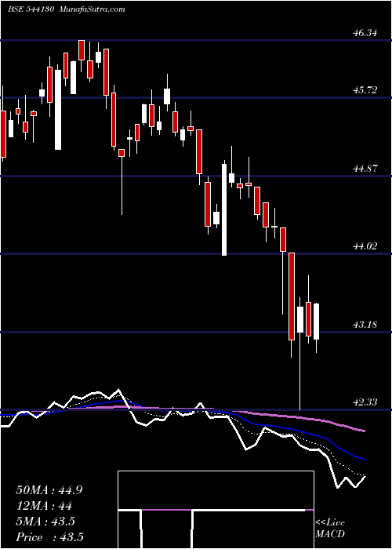392x549 pixels.
Task: Click the BSE 544130 symbol text
Action: (x=31, y=9)
